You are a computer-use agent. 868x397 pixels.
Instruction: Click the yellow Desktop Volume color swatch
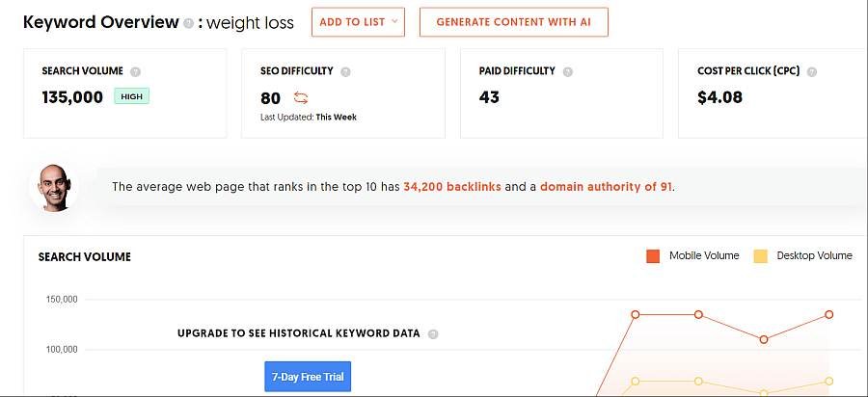[761, 256]
